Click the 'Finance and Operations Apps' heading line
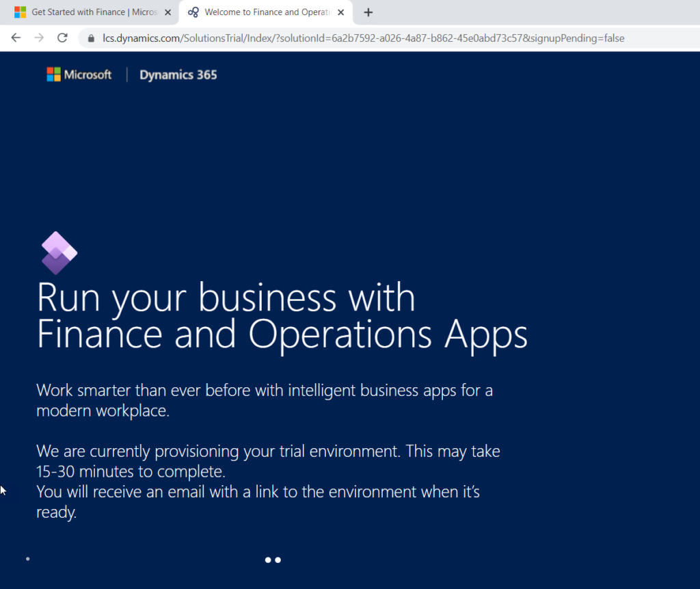700x589 pixels. pos(282,335)
